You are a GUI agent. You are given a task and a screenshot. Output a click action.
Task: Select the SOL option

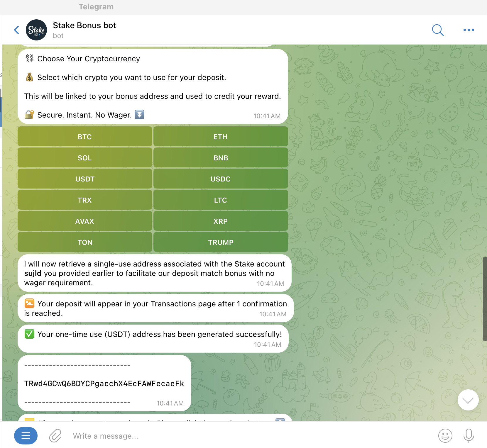pos(85,158)
